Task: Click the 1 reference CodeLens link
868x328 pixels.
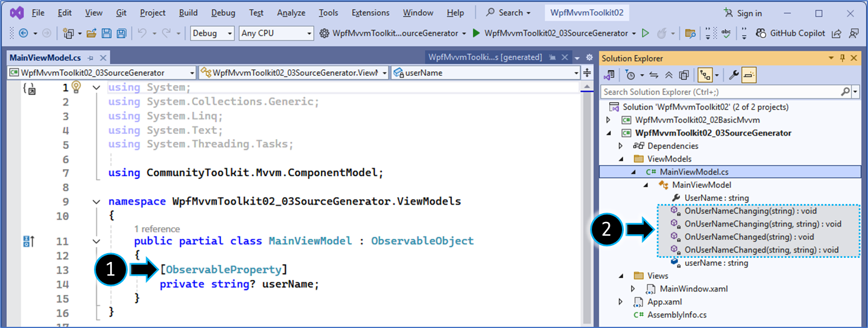Action: click(157, 229)
